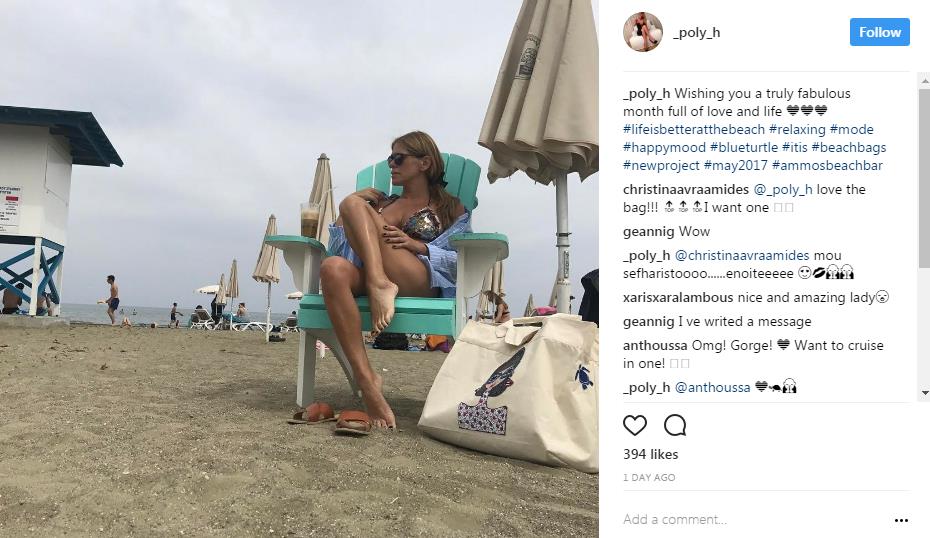Click the Add a comment field

(753, 520)
